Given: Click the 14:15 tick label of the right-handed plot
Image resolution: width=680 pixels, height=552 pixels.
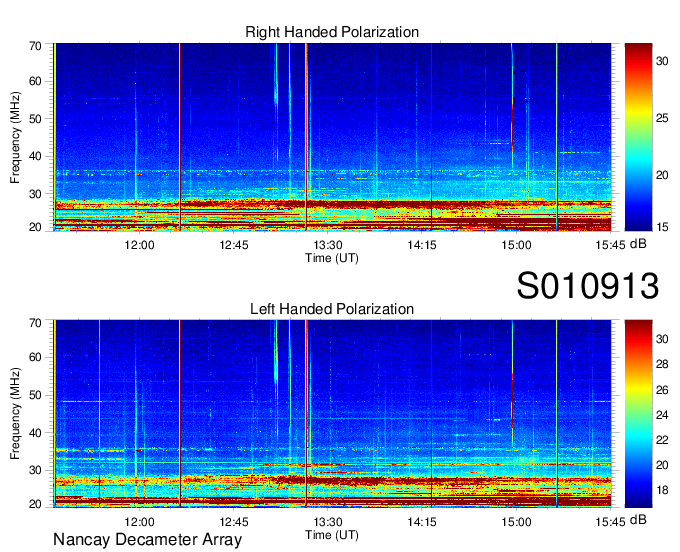Looking at the screenshot, I should tap(422, 245).
